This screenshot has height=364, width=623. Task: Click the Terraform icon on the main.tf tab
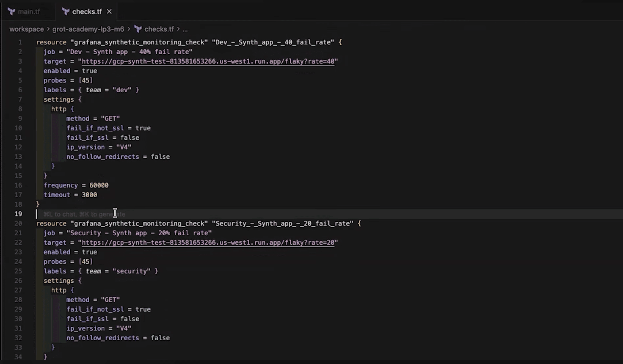11,11
